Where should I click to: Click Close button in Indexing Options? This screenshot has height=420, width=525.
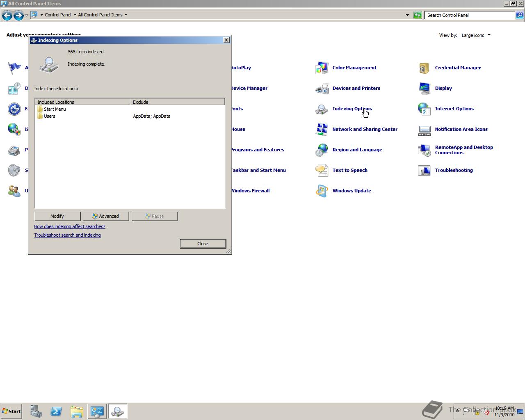(203, 244)
